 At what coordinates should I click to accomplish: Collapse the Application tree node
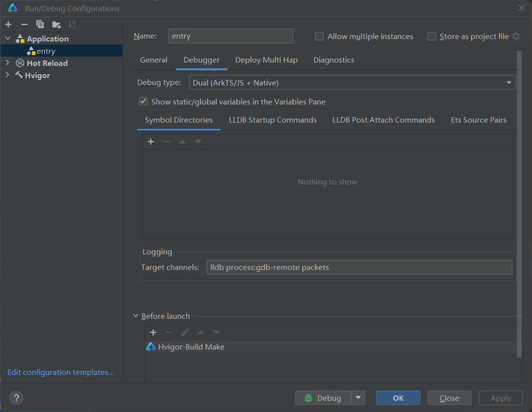pyautogui.click(x=8, y=39)
